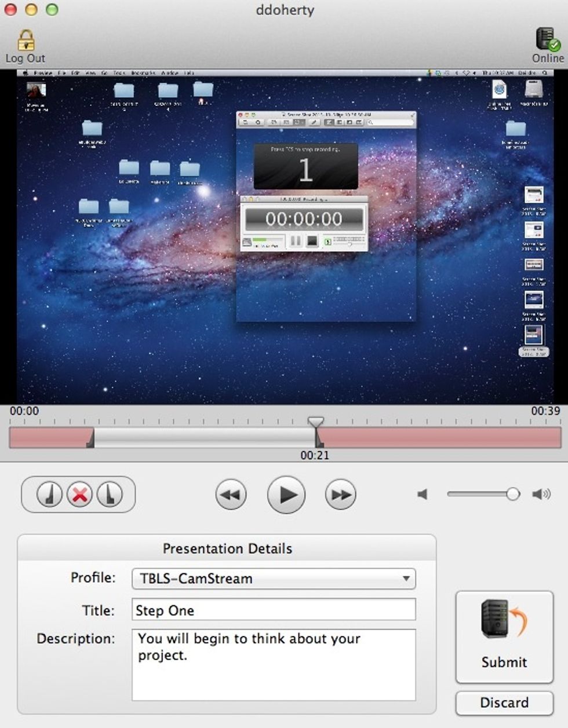Submit the presentation to the server
The width and height of the screenshot is (568, 728).
pyautogui.click(x=504, y=636)
